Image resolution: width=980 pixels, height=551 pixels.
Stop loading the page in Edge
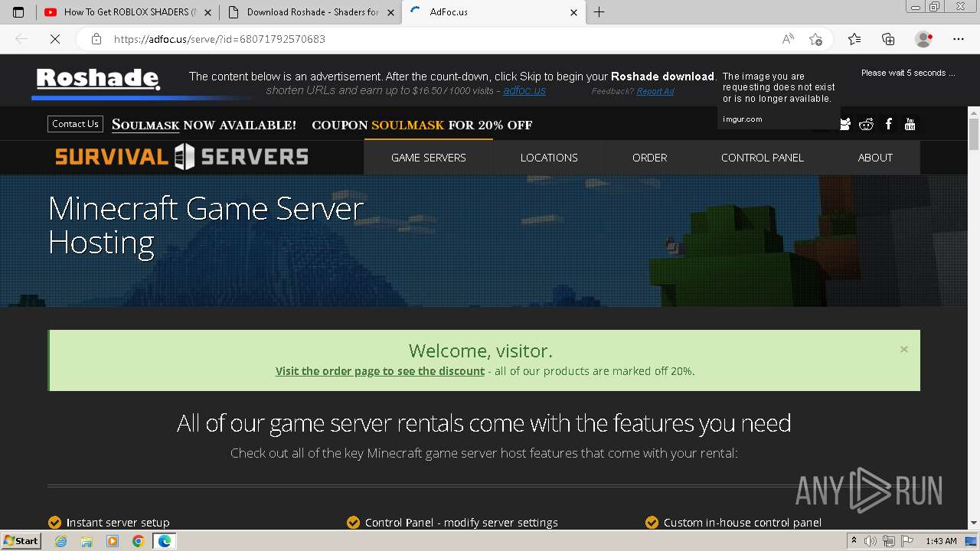coord(55,39)
